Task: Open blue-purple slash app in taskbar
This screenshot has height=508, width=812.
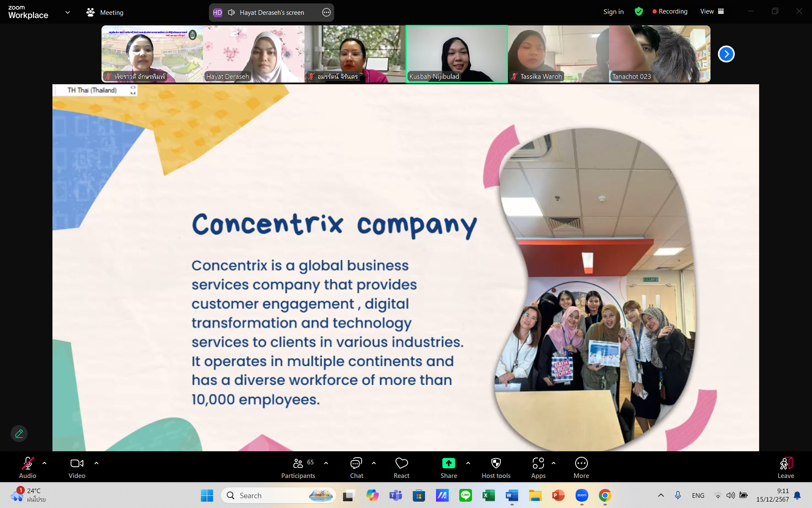Action: click(x=442, y=495)
